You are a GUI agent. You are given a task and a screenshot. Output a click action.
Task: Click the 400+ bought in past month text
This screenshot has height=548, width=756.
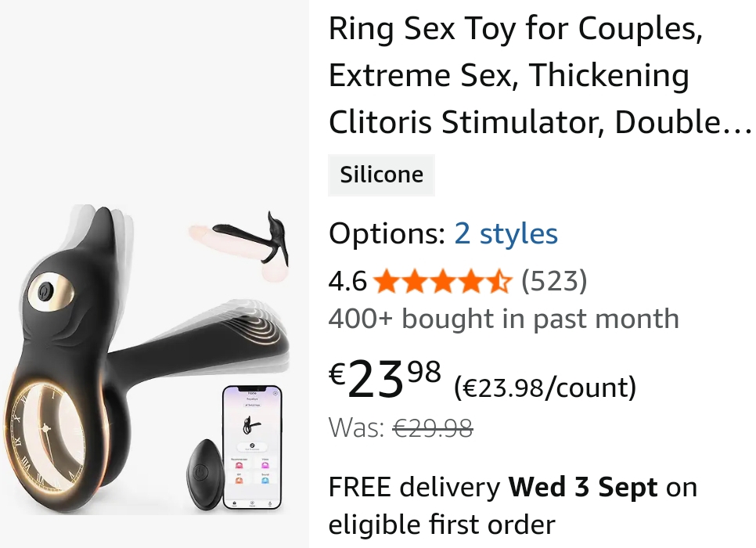(x=504, y=319)
